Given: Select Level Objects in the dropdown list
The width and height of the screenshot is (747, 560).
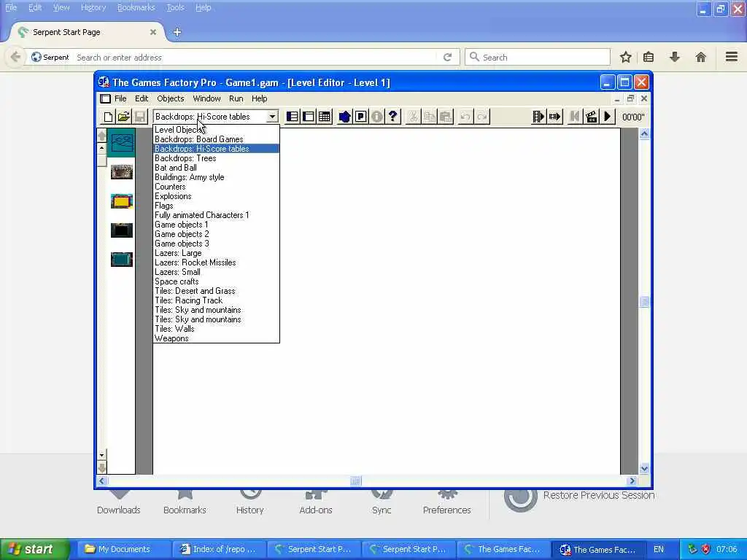Looking at the screenshot, I should click(x=216, y=130).
